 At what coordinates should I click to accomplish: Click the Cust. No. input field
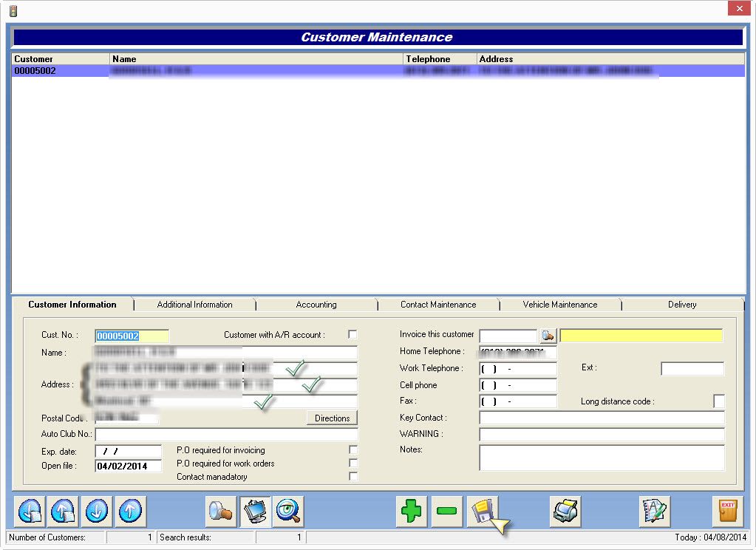[132, 336]
